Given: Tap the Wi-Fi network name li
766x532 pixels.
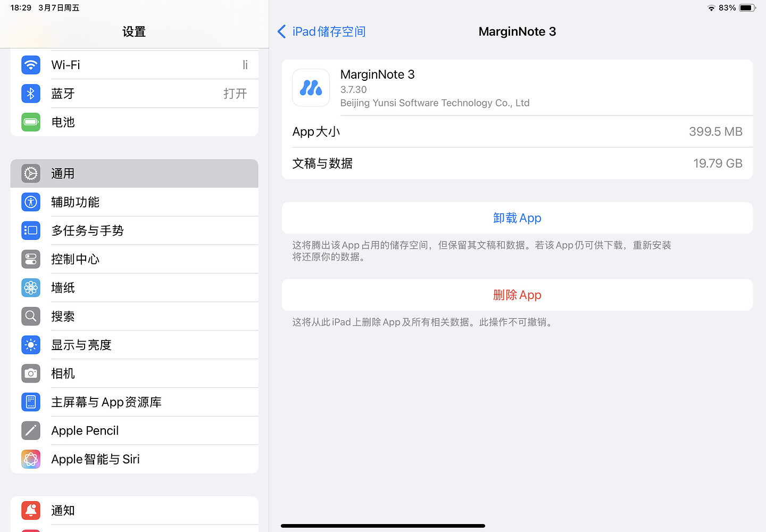Looking at the screenshot, I should click(245, 65).
